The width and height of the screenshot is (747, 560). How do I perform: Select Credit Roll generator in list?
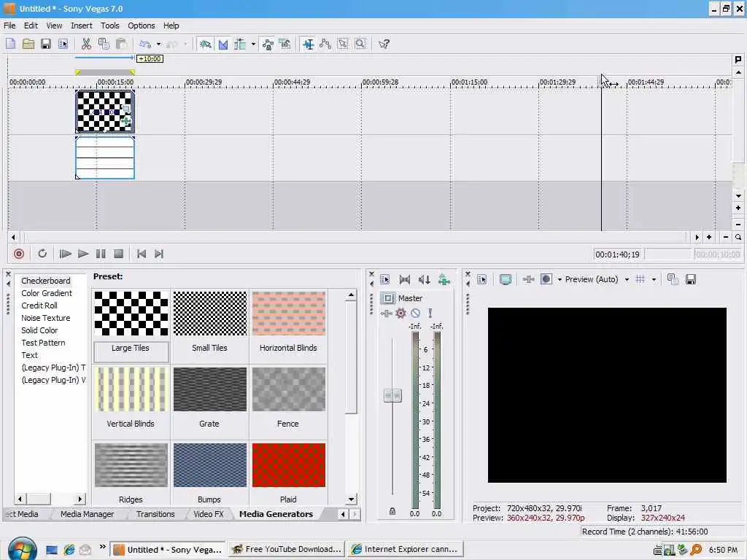tap(39, 306)
